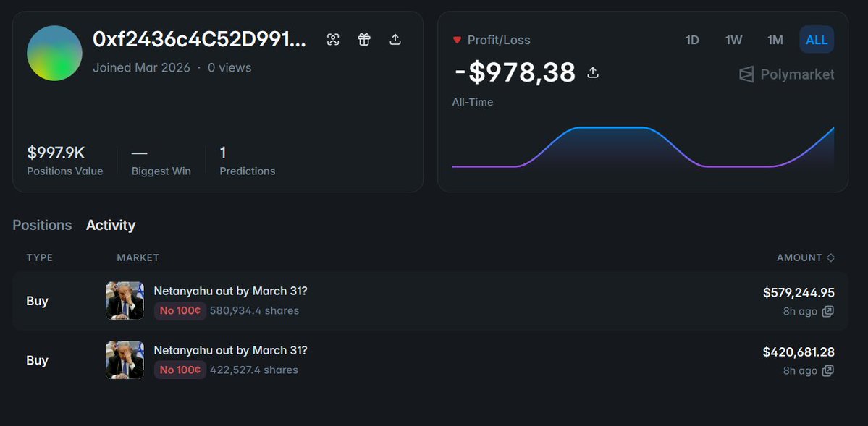Sort by the AMOUNT column diamond icon
The image size is (868, 426).
(x=830, y=257)
